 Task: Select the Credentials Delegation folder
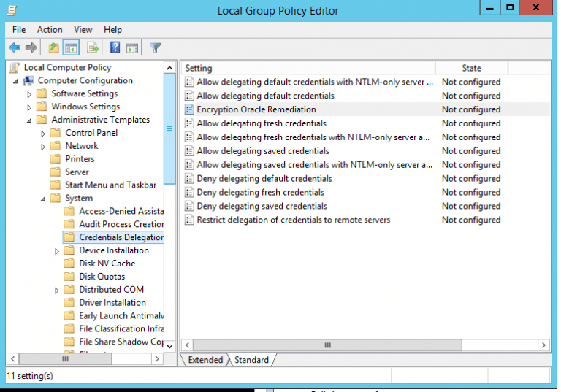[121, 237]
